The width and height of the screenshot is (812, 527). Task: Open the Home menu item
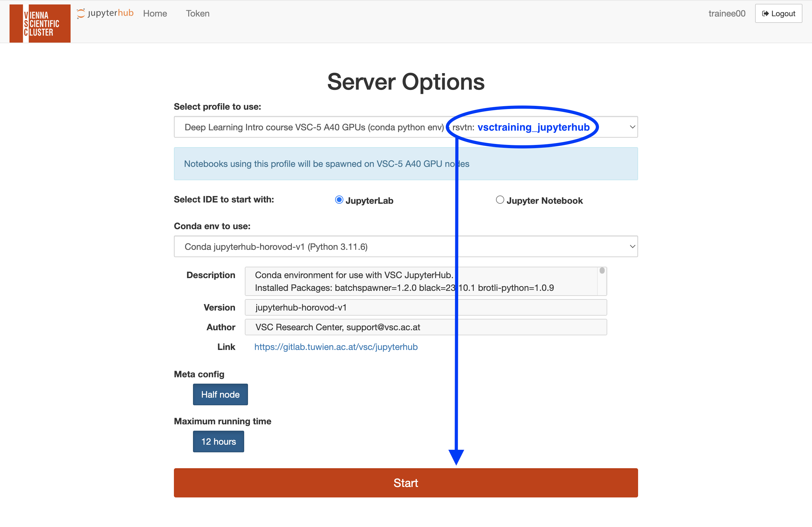(x=155, y=13)
